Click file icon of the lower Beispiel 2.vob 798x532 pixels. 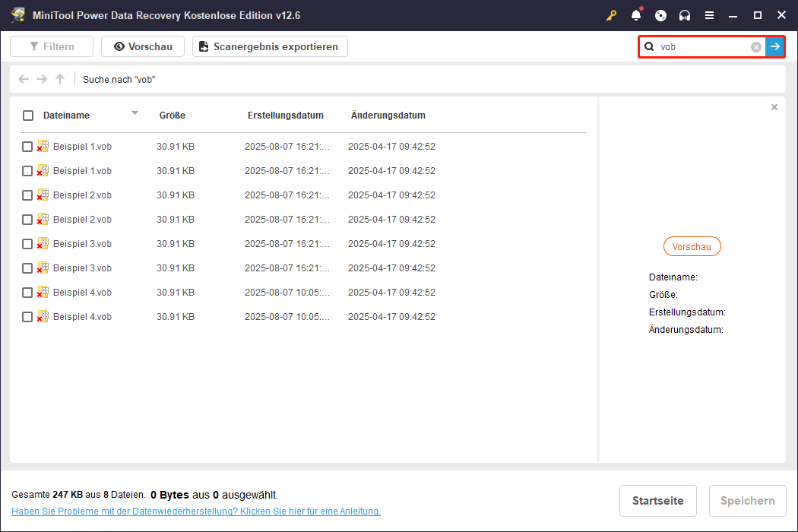coord(43,220)
